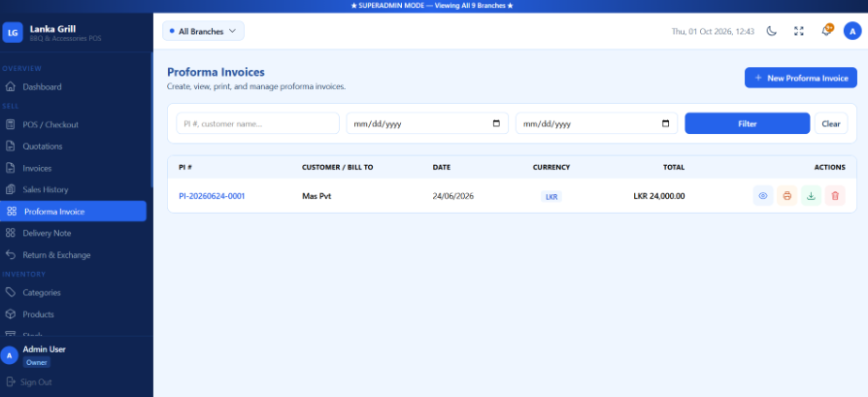Click the New Proforma Invoice button
This screenshot has width=868, height=397.
[x=800, y=78]
